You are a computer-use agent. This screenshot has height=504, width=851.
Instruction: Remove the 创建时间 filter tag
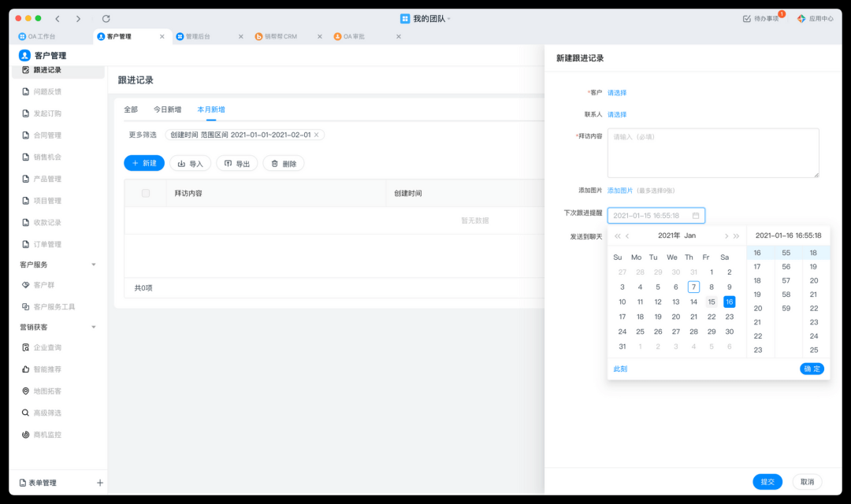[x=317, y=135]
